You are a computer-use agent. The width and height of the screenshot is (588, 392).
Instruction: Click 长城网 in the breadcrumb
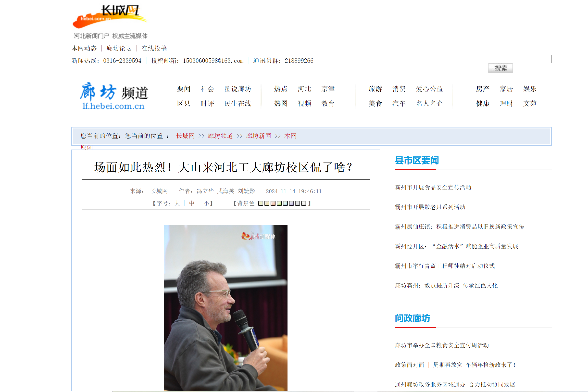[185, 136]
